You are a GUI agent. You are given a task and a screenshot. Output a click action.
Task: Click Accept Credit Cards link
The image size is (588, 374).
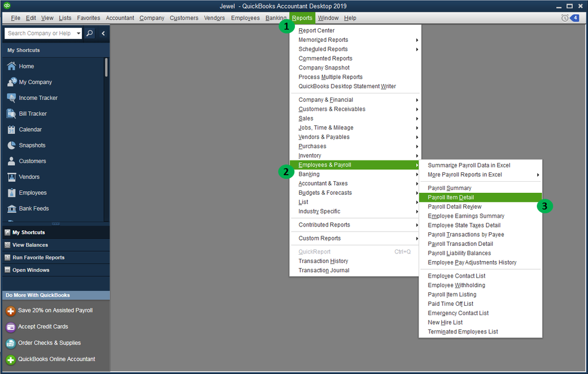(43, 327)
